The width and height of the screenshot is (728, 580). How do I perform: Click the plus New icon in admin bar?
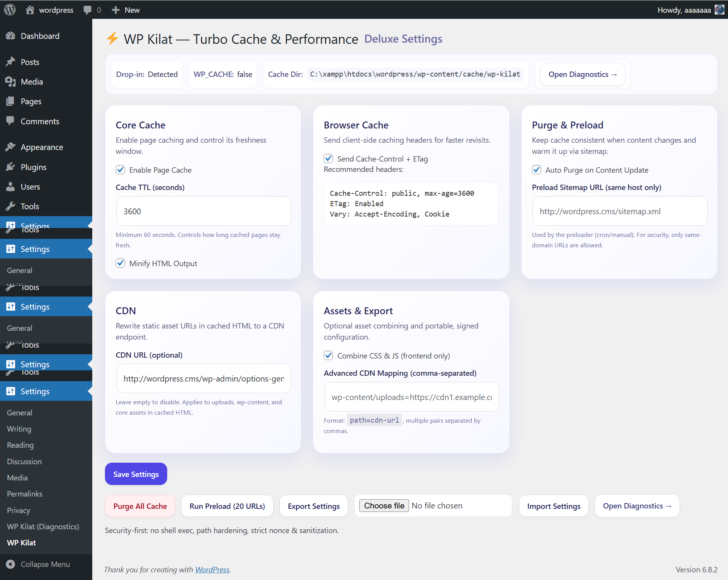[116, 10]
